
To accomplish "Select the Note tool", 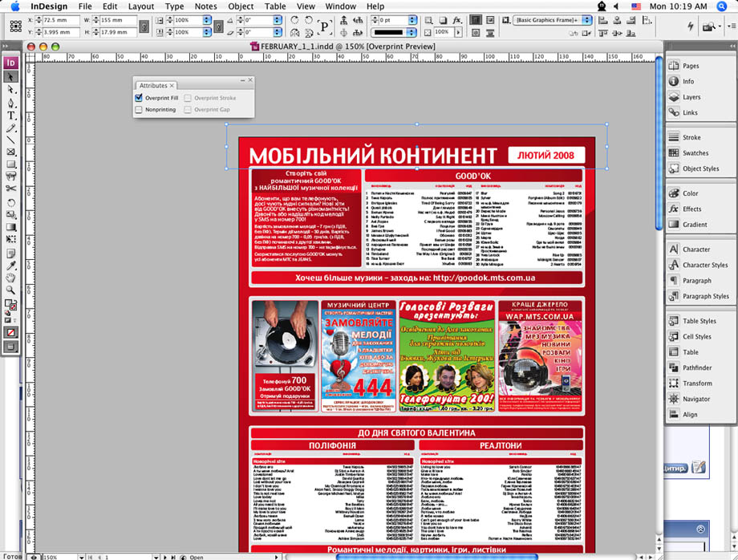I will click(10, 254).
